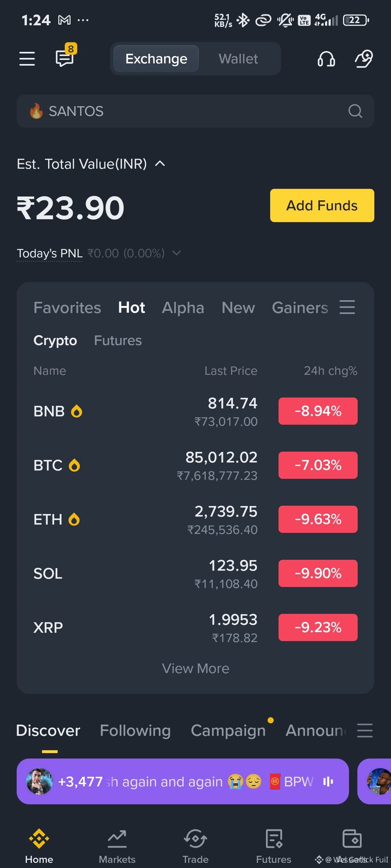Tap the SANTOS search field
This screenshot has width=391, height=868.
[195, 111]
